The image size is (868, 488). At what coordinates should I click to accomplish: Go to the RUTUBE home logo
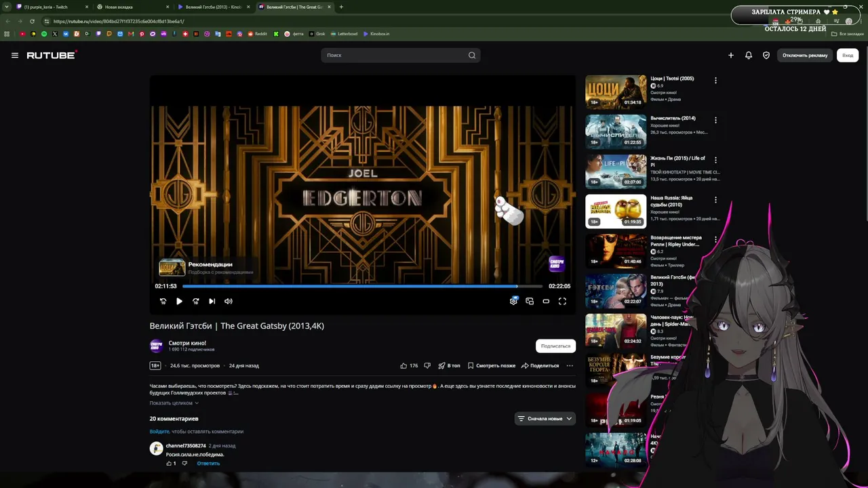point(52,55)
